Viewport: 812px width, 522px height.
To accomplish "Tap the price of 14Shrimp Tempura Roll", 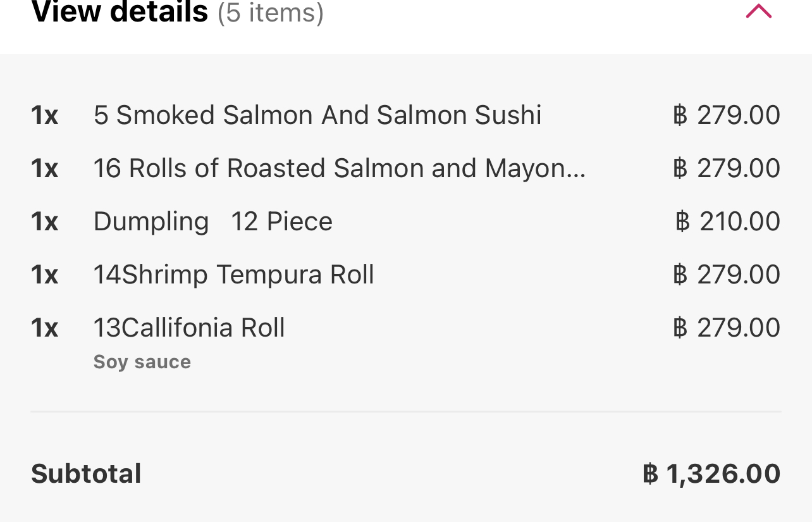I will pyautogui.click(x=727, y=275).
